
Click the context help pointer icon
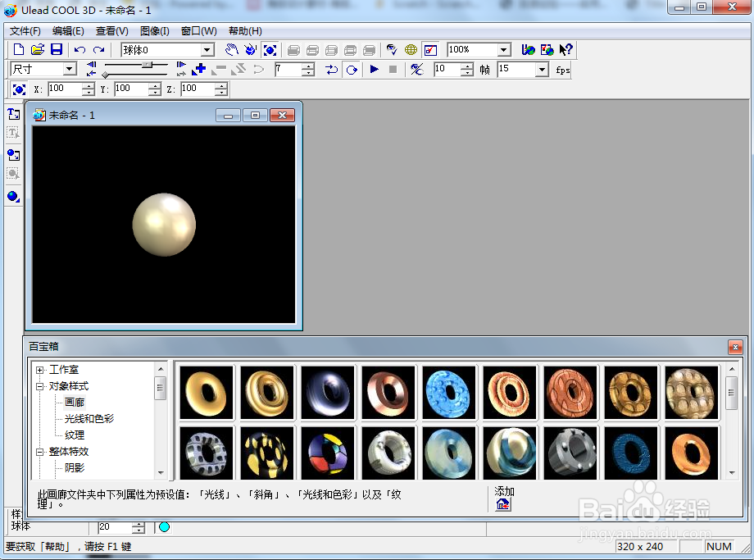coord(565,49)
